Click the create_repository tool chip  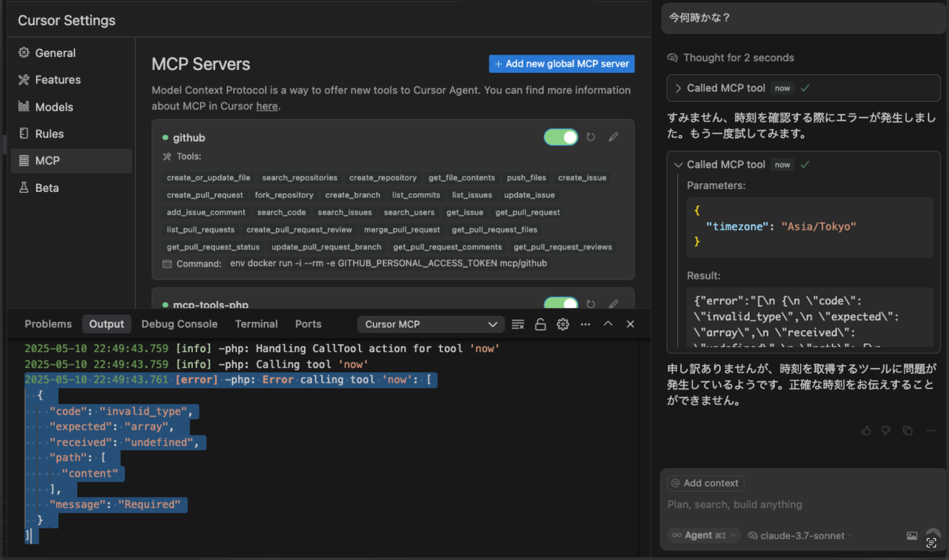click(x=383, y=178)
